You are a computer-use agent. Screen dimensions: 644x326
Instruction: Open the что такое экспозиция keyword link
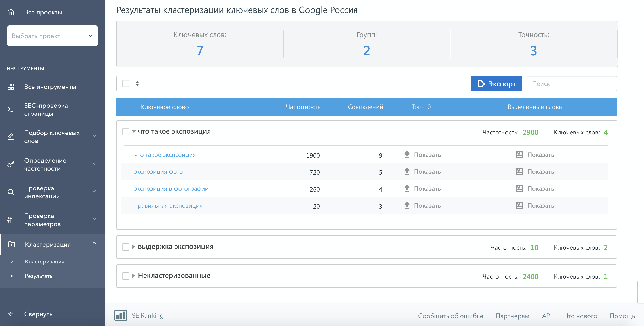click(x=165, y=155)
